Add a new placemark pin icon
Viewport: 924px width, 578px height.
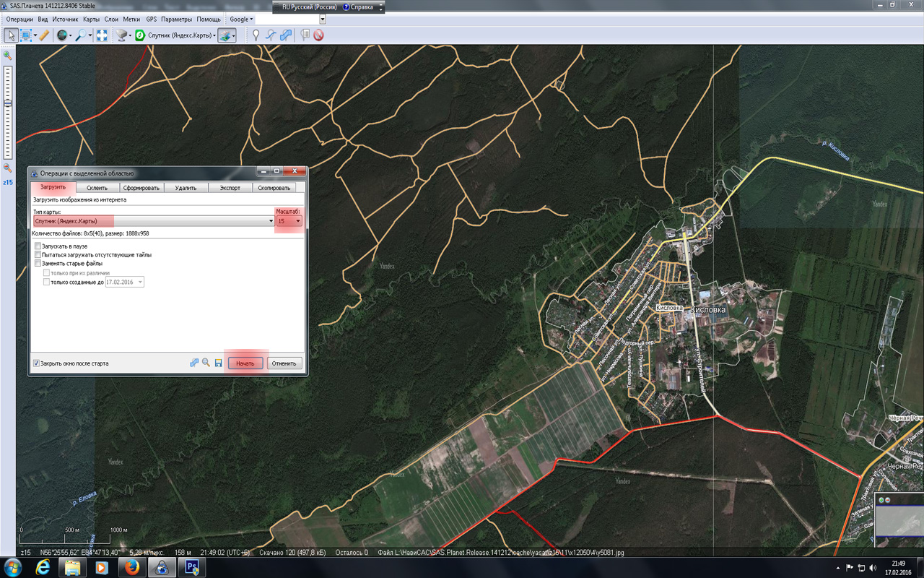(256, 35)
